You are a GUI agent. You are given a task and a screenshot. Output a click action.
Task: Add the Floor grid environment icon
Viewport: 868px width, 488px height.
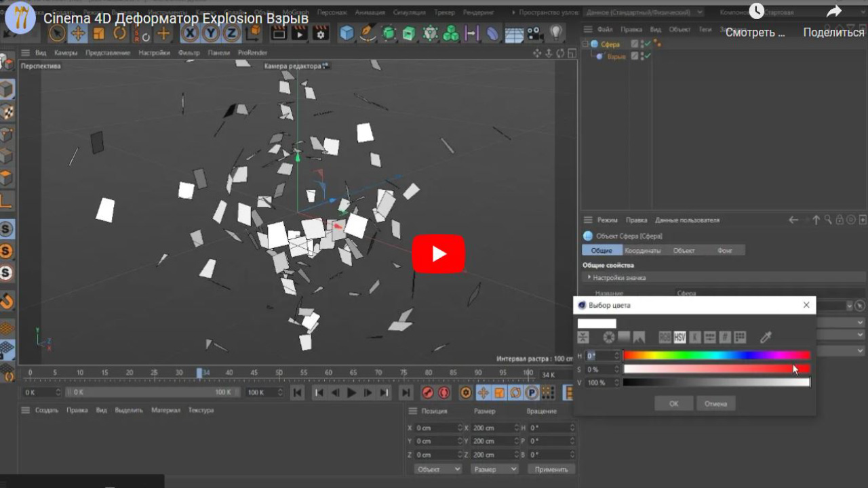pyautogui.click(x=514, y=33)
